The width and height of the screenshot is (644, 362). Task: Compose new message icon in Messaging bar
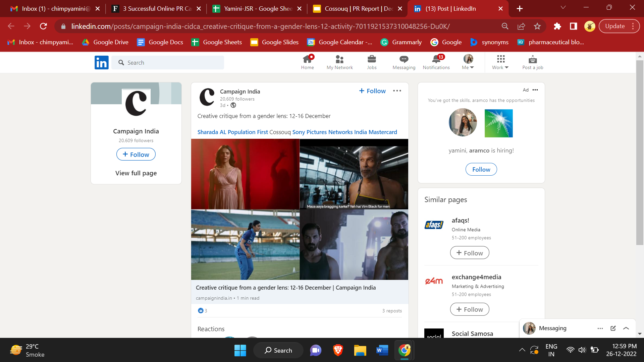[613, 328]
